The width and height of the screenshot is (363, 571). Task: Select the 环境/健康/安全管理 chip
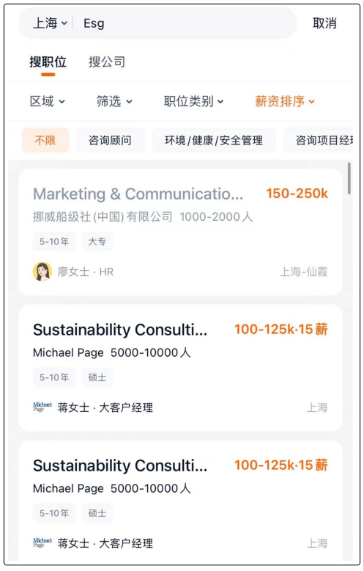tap(214, 140)
